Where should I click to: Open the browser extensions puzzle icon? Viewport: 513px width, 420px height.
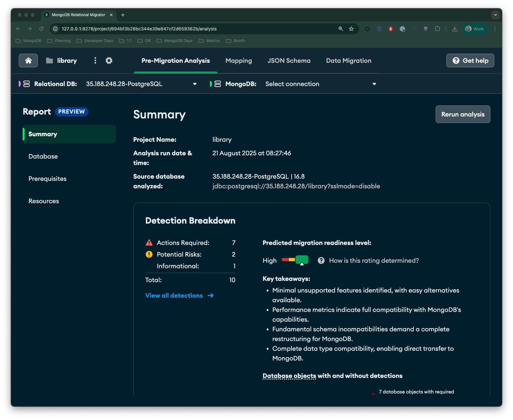tap(437, 29)
